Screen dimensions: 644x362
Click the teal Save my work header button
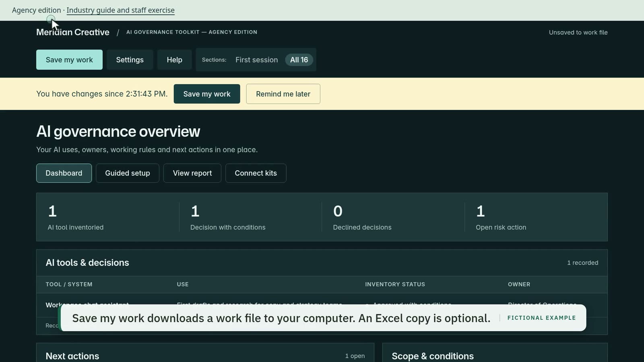69,60
